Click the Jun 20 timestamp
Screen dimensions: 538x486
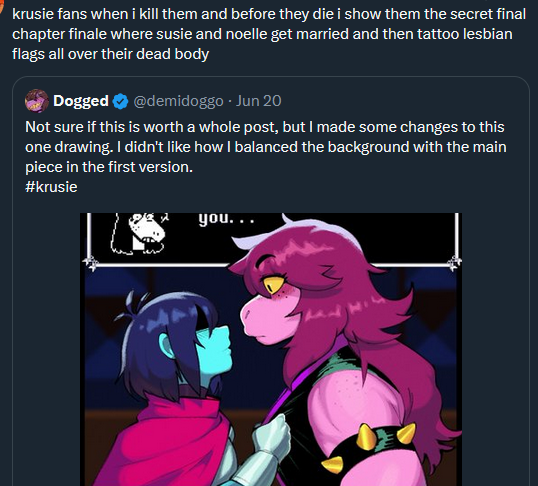click(x=258, y=101)
